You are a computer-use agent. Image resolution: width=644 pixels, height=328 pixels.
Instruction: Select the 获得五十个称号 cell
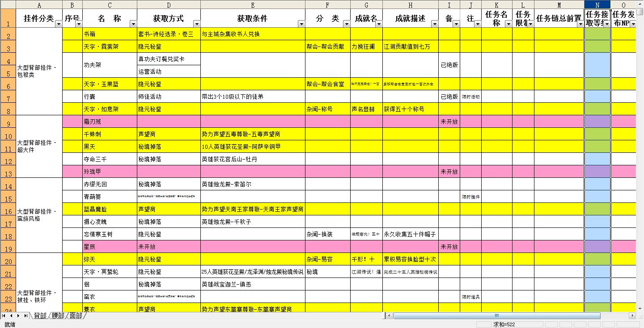click(410, 109)
